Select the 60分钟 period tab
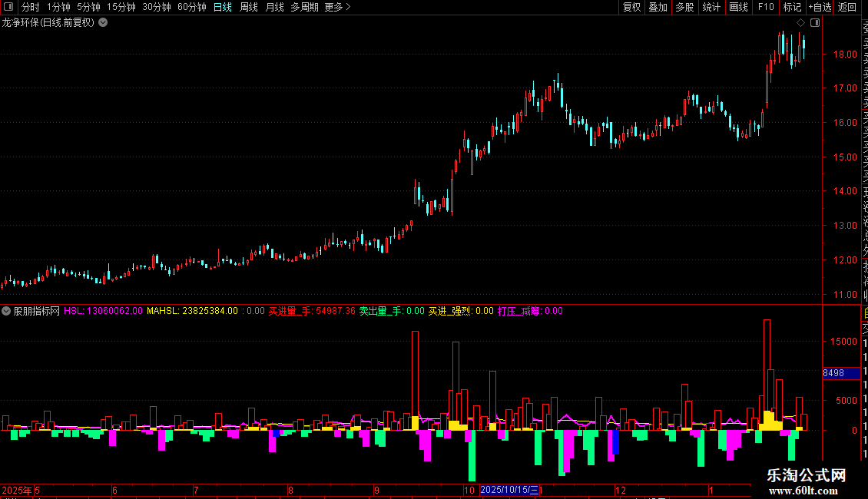The width and height of the screenshot is (868, 499). pyautogui.click(x=192, y=7)
